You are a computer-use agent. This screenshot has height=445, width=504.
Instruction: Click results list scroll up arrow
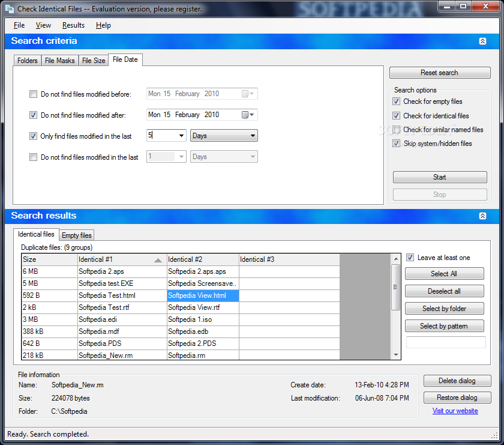tap(395, 259)
